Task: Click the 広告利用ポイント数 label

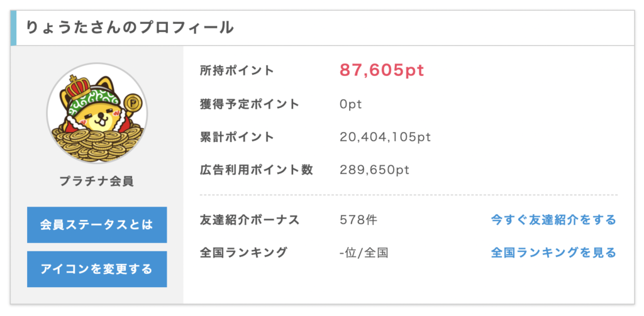Action: [x=257, y=170]
